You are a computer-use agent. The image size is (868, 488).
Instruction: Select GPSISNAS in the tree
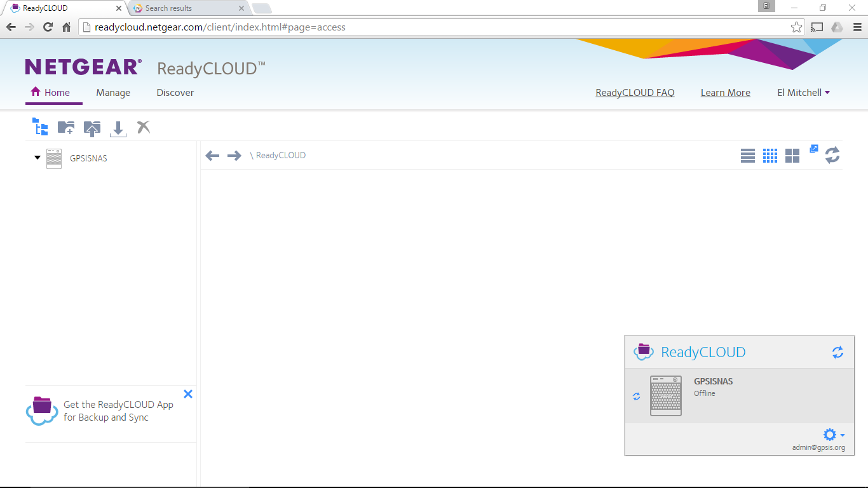tap(88, 158)
